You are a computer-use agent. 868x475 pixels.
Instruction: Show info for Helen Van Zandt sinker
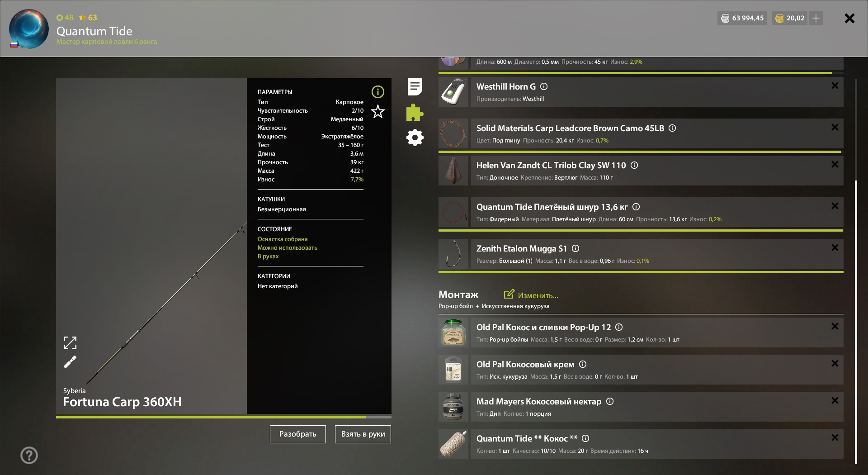(x=634, y=165)
